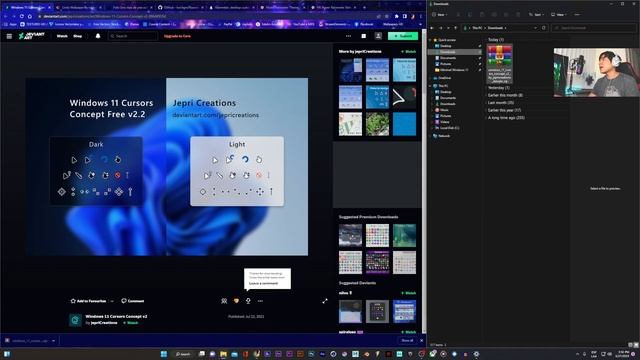Click the award badge icon under the artwork
The image size is (640, 360).
click(236, 301)
